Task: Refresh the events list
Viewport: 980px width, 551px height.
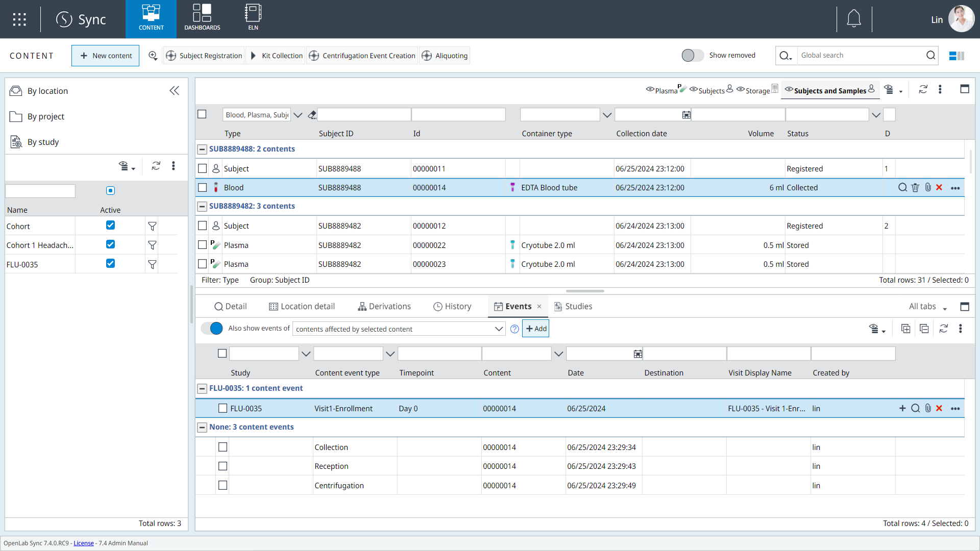Action: (x=943, y=329)
